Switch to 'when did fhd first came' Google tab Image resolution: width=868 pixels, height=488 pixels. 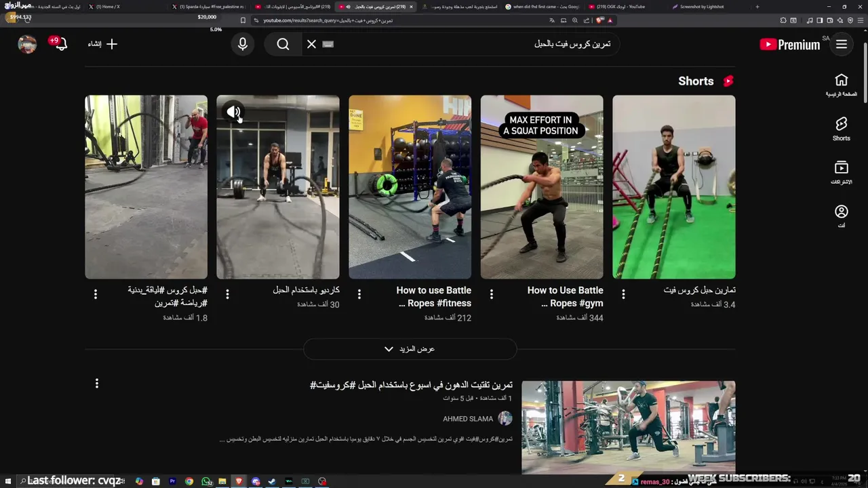point(545,7)
